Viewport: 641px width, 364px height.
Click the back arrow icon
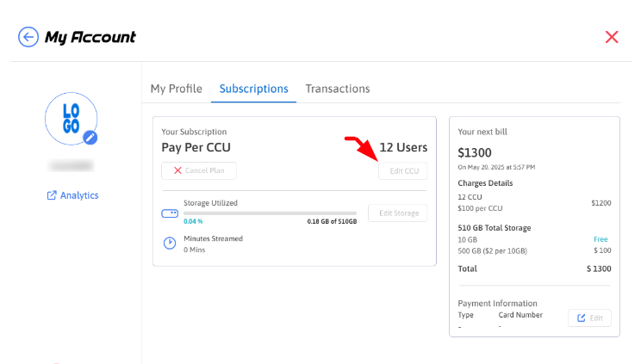(28, 37)
